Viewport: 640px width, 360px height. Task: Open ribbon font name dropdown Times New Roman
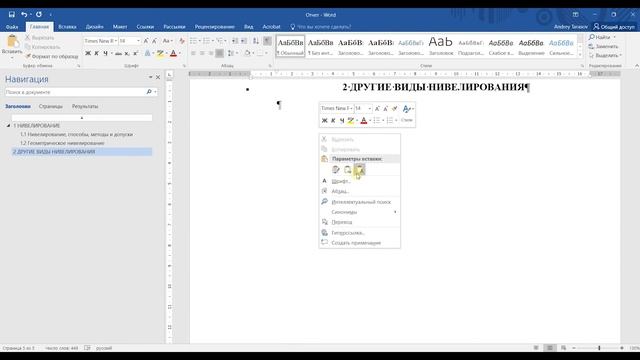click(x=116, y=41)
